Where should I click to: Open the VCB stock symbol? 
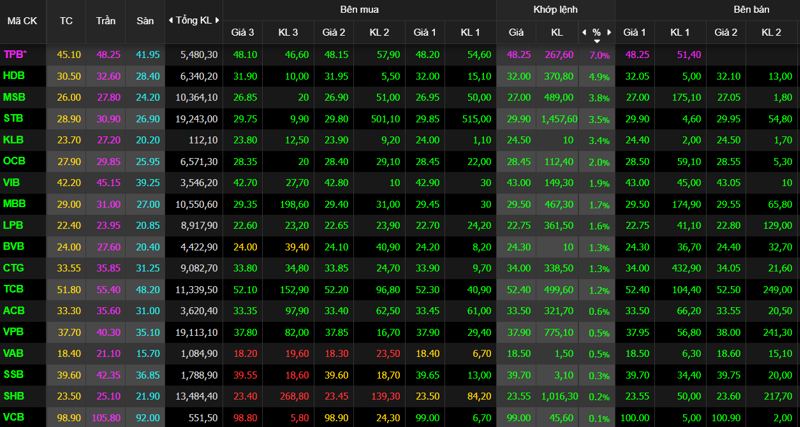click(x=14, y=417)
